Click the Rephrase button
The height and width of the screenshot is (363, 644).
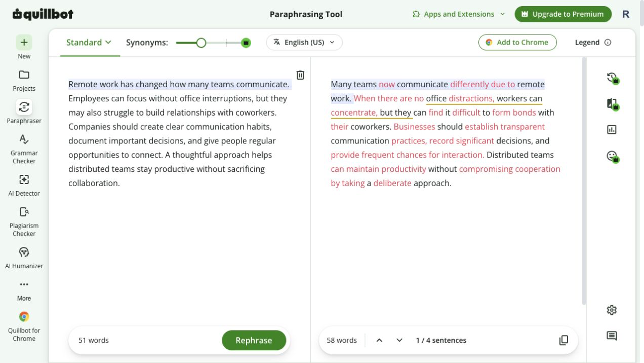pyautogui.click(x=254, y=340)
